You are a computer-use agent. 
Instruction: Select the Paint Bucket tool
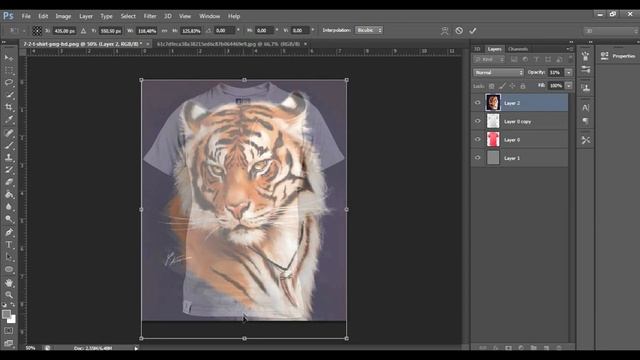pyautogui.click(x=9, y=195)
